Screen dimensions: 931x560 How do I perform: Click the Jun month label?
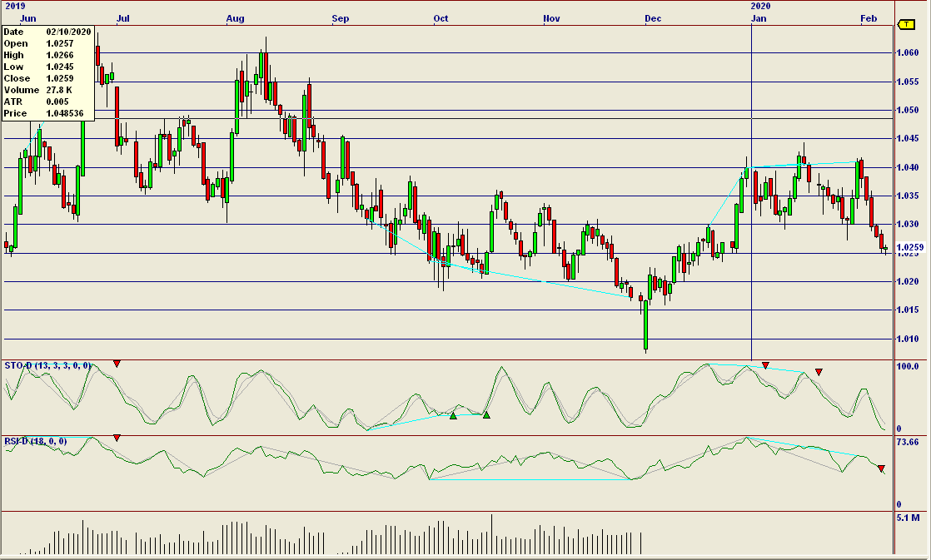(28, 18)
